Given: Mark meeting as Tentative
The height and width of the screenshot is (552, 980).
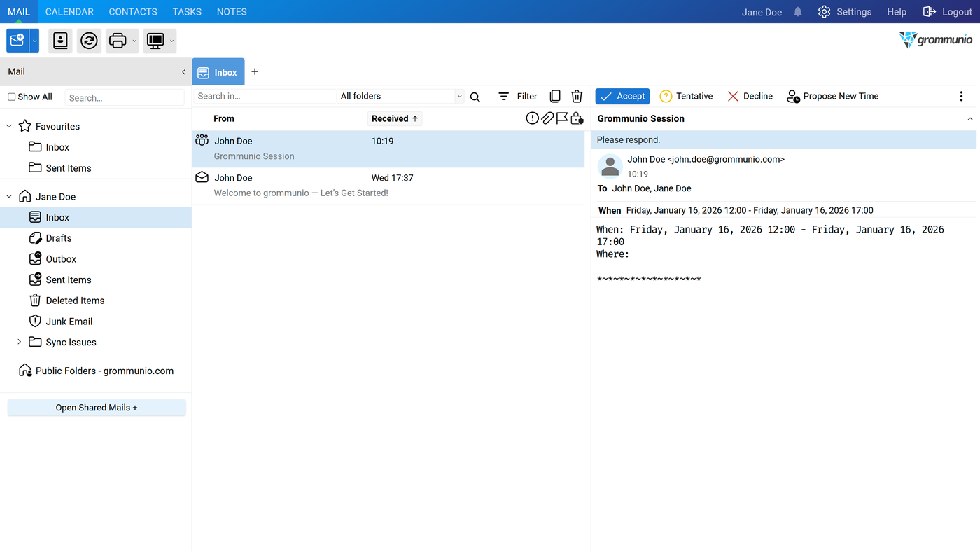Looking at the screenshot, I should pos(687,97).
